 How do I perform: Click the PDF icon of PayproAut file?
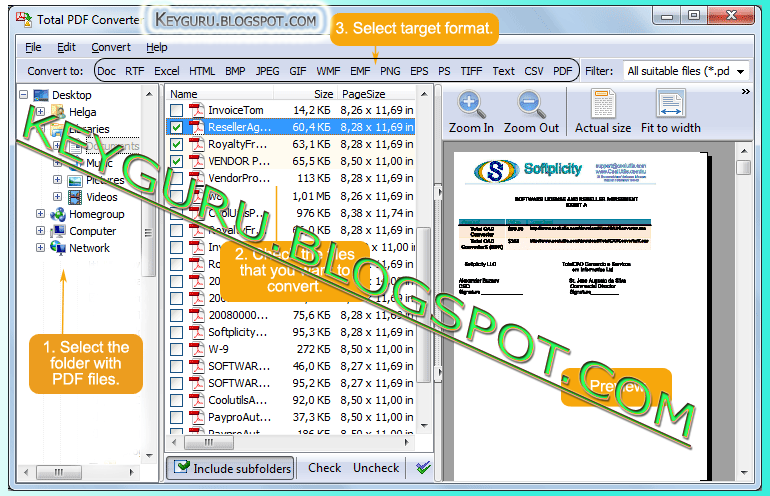pyautogui.click(x=197, y=417)
